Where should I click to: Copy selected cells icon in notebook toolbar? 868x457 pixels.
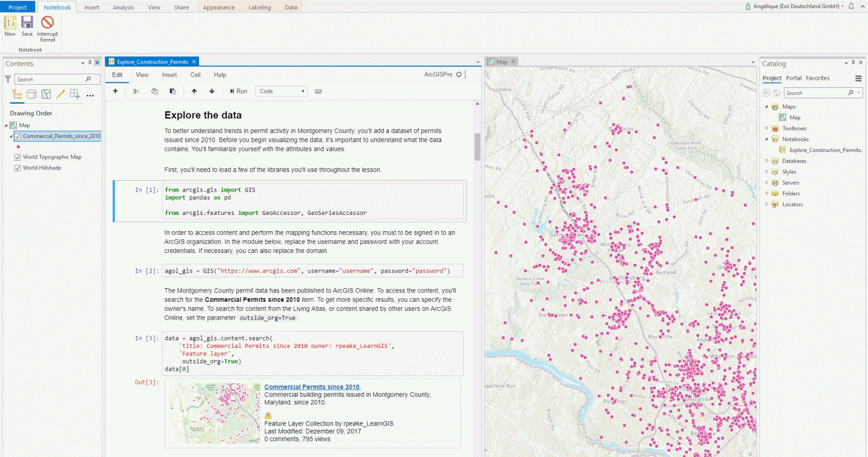(155, 91)
